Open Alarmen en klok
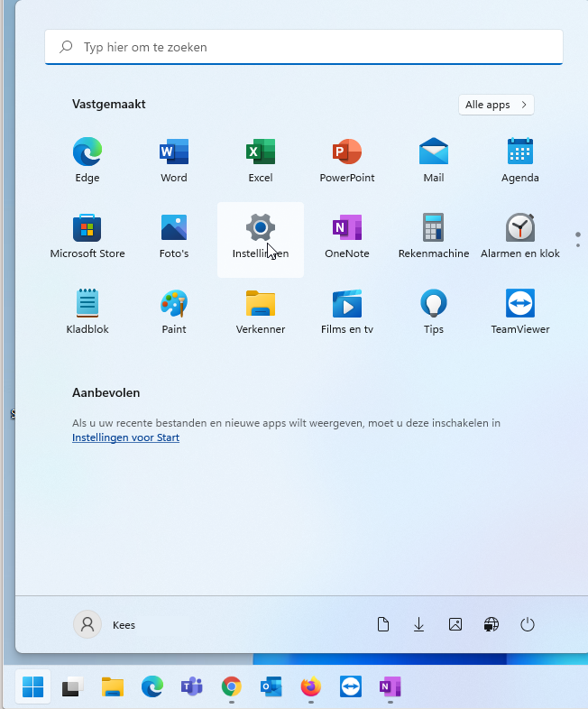The width and height of the screenshot is (588, 709). pyautogui.click(x=519, y=236)
